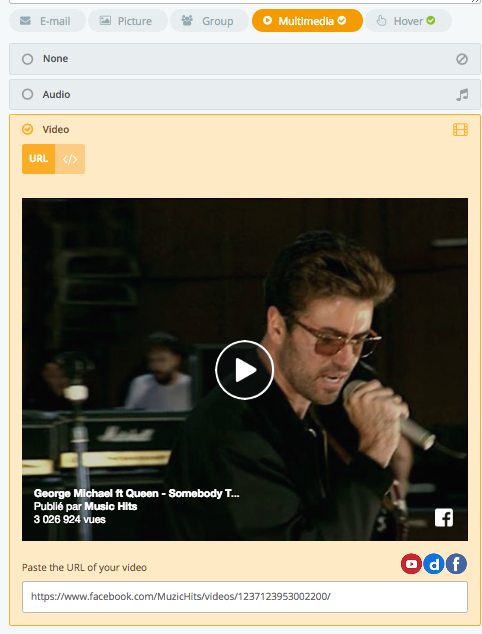Screen dimensions: 482x634
Task: Click the prohibited icon in None row
Action: 462,59
